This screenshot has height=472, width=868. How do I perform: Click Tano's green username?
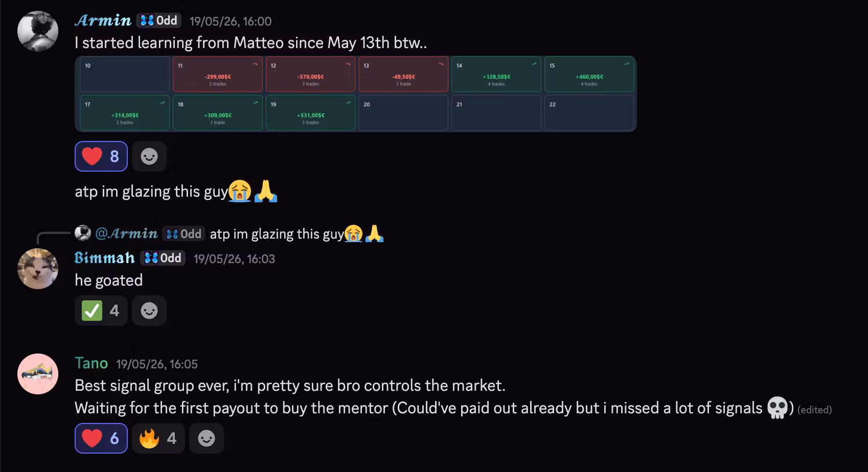[x=92, y=363]
